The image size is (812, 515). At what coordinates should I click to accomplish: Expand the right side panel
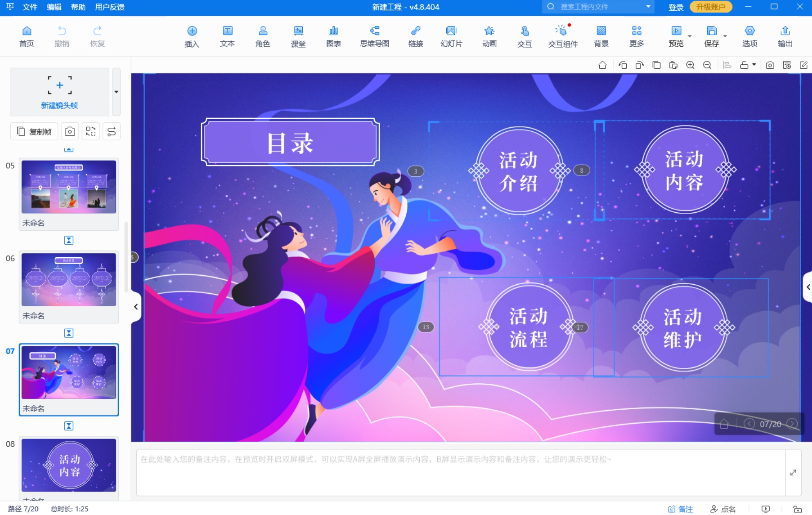tap(808, 287)
